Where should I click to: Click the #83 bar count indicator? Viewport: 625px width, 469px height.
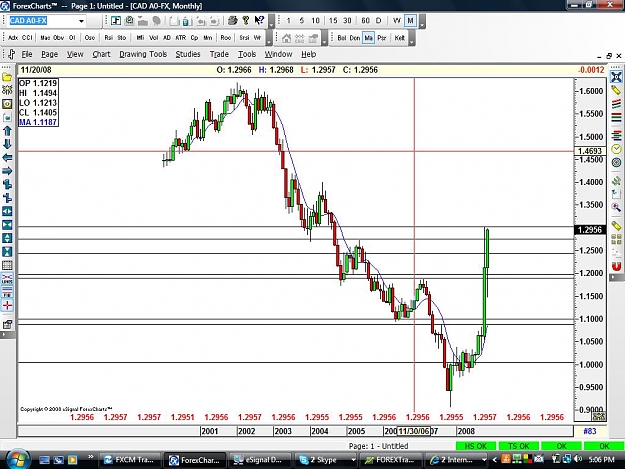pos(590,431)
